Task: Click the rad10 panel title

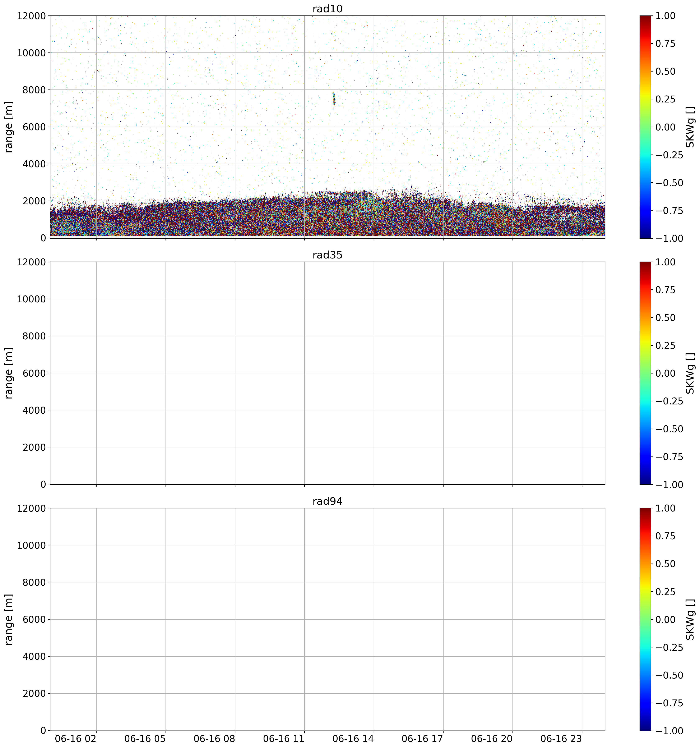Action: click(327, 9)
